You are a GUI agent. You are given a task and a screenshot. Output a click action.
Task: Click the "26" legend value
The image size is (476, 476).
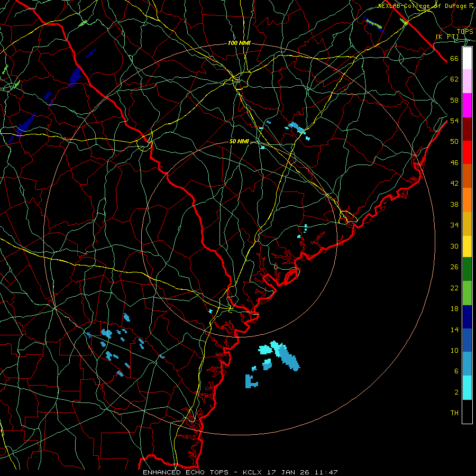pyautogui.click(x=454, y=267)
